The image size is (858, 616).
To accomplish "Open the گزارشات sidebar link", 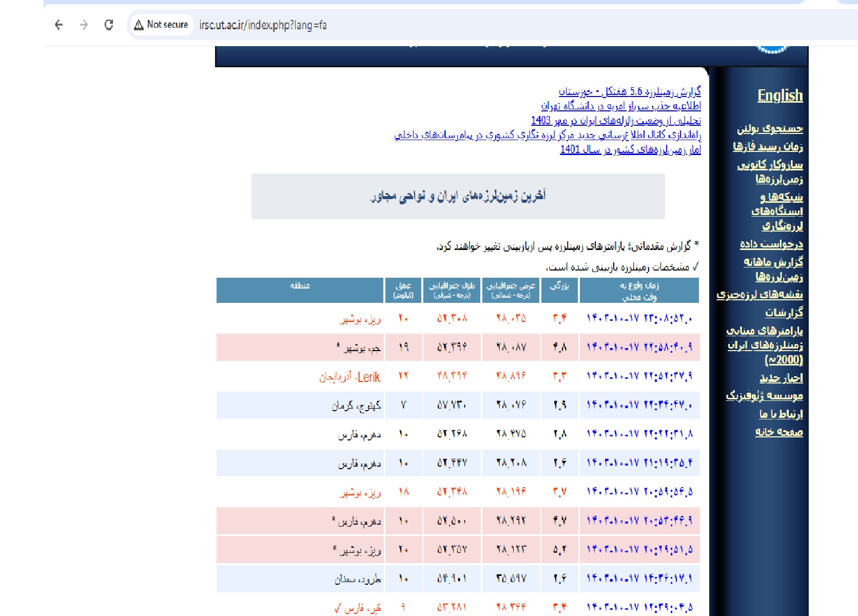I will [784, 312].
